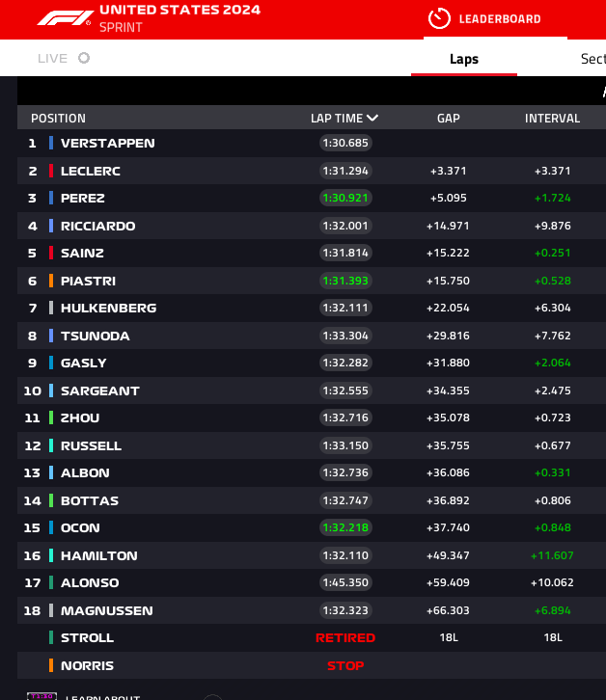
Task: Click Norris's orange team marker
Action: [51, 665]
